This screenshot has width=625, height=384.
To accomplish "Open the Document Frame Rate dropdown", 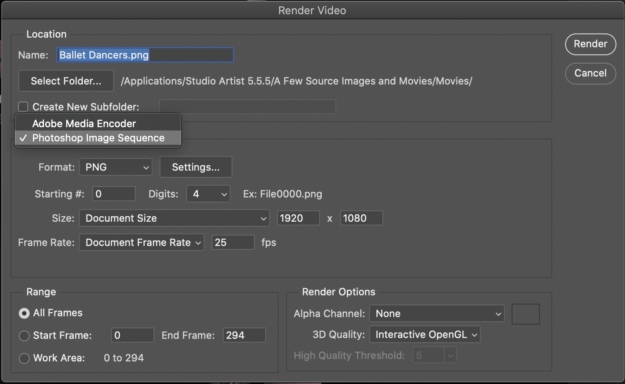I will [x=142, y=242].
